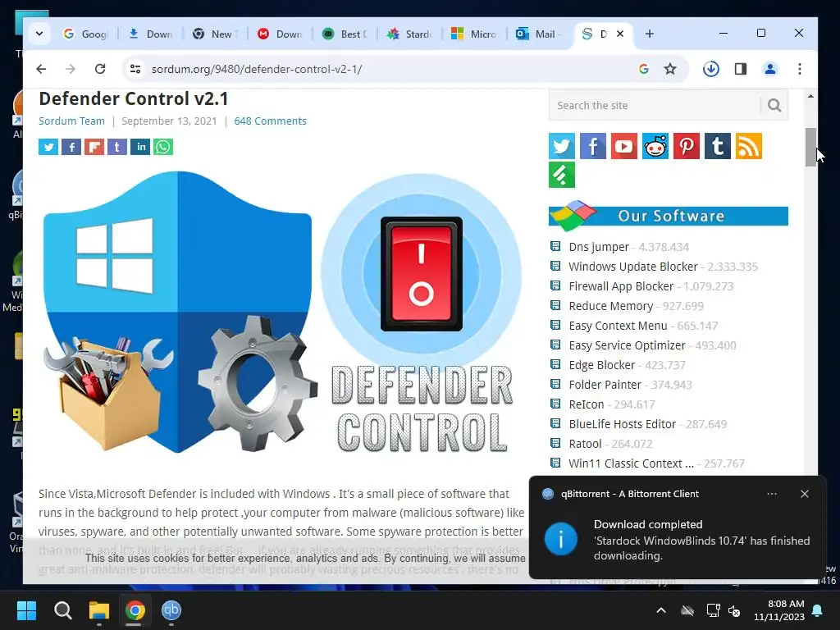The width and height of the screenshot is (840, 630).
Task: Open Edge Blocker link
Action: pyautogui.click(x=602, y=365)
